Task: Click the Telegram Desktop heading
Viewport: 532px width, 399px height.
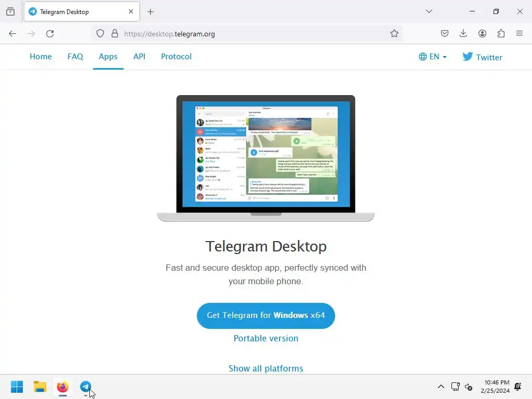Action: [265, 247]
